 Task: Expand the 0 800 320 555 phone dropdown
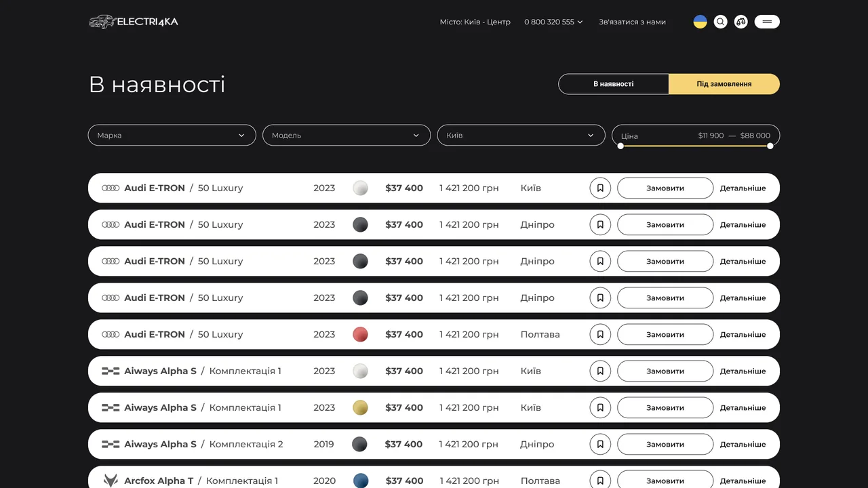coord(553,22)
